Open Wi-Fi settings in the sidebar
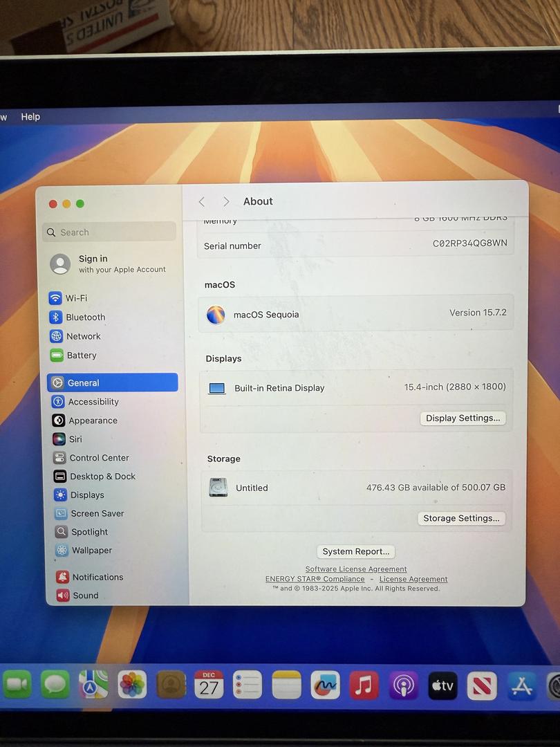Viewport: 560px width, 747px height. pos(75,298)
